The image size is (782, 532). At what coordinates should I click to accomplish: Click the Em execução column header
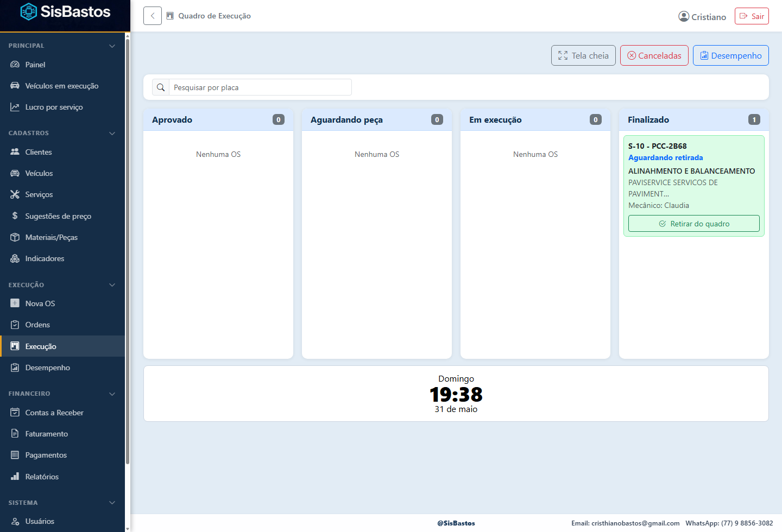(x=535, y=119)
